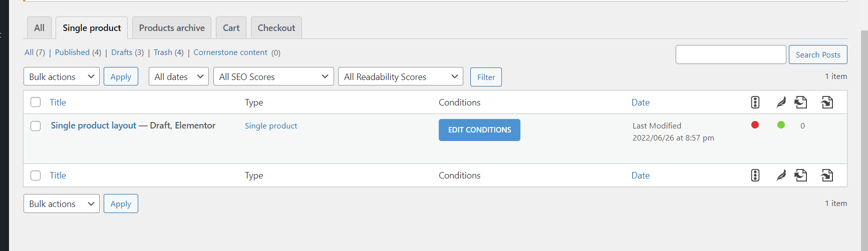
Task: Click the readability feather icon in table footer
Action: pos(781,175)
